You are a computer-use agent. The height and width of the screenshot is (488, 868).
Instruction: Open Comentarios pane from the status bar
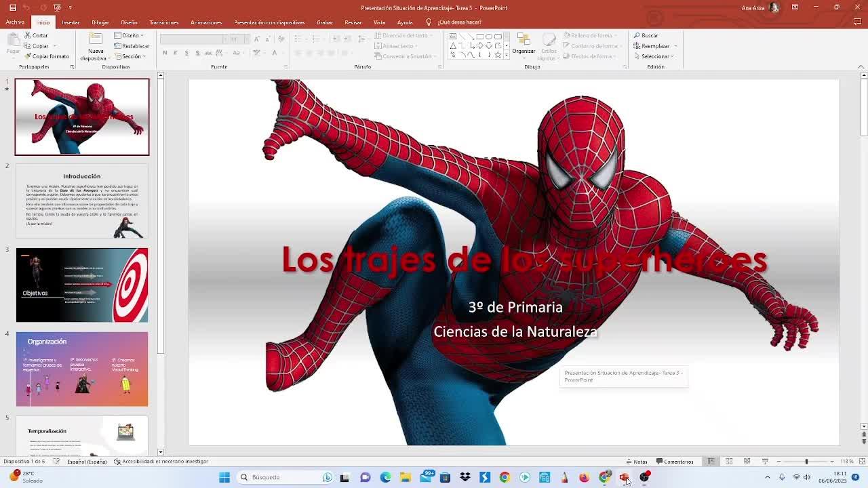(x=675, y=462)
